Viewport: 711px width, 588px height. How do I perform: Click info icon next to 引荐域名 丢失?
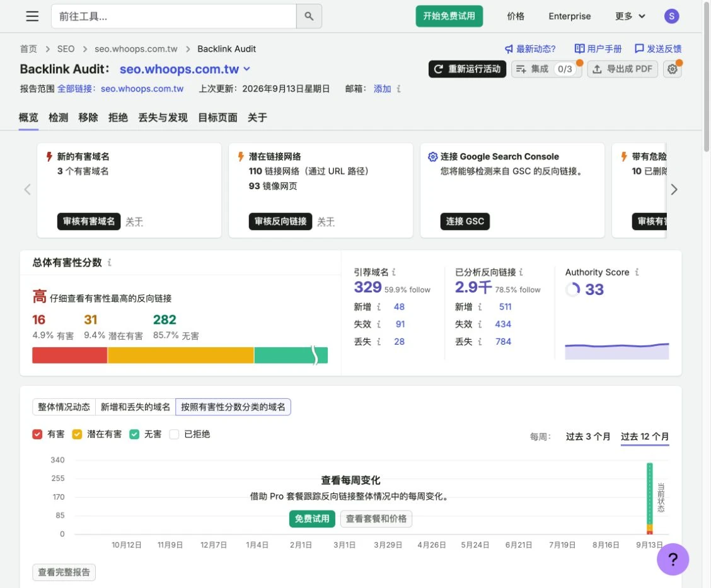click(379, 342)
